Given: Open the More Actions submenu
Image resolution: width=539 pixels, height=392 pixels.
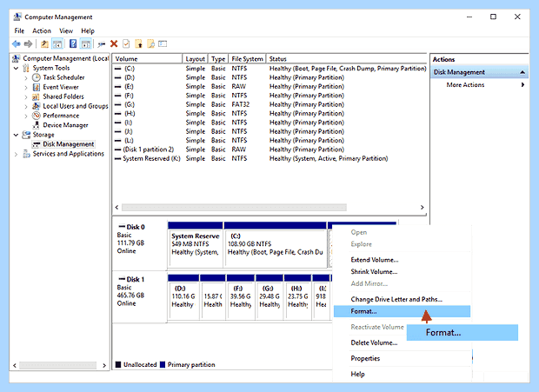Looking at the screenshot, I should (479, 85).
